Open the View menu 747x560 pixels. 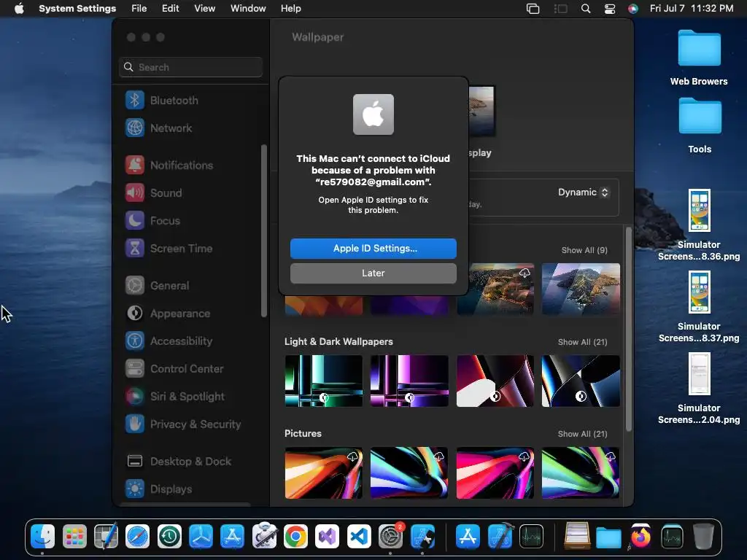204,9
